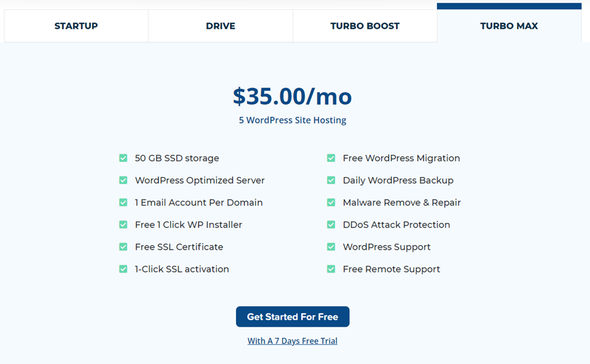Click the Free WordPress Migration text
Viewport: 590px width, 364px height.
(x=401, y=158)
